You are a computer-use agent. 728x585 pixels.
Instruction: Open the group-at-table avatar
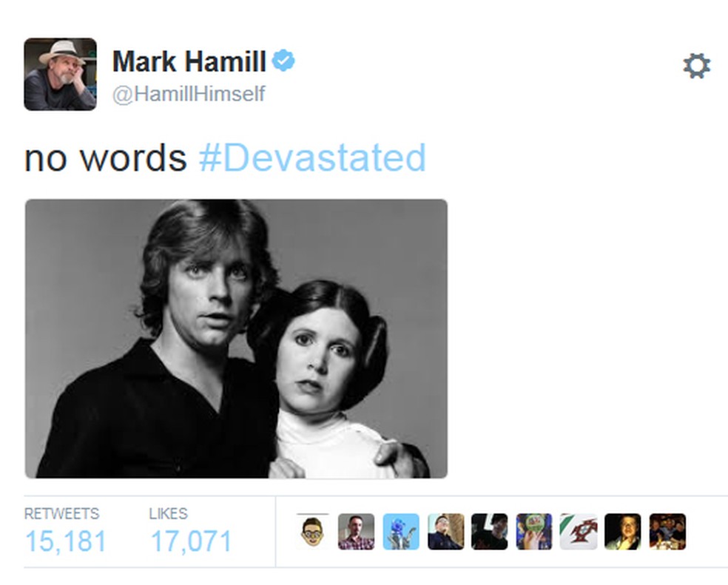667,532
